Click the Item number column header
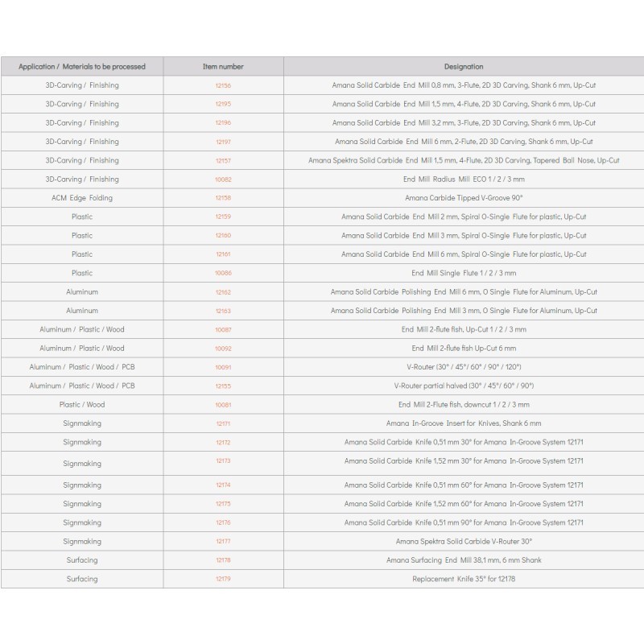This screenshot has height=644, width=644. pos(223,67)
